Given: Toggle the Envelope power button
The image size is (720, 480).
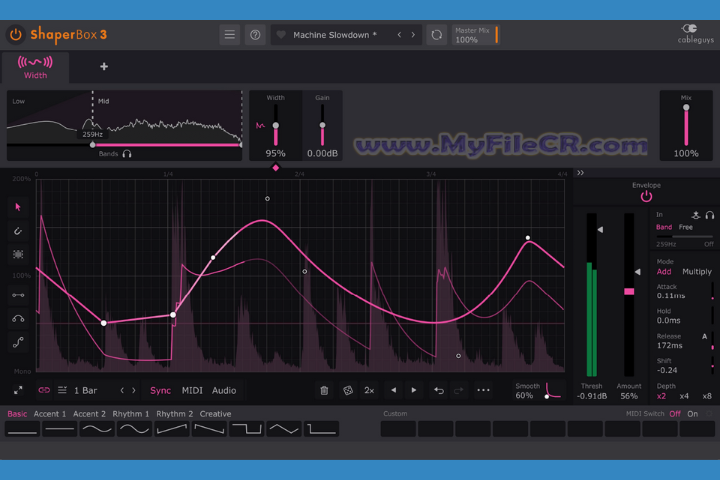Looking at the screenshot, I should pyautogui.click(x=646, y=197).
